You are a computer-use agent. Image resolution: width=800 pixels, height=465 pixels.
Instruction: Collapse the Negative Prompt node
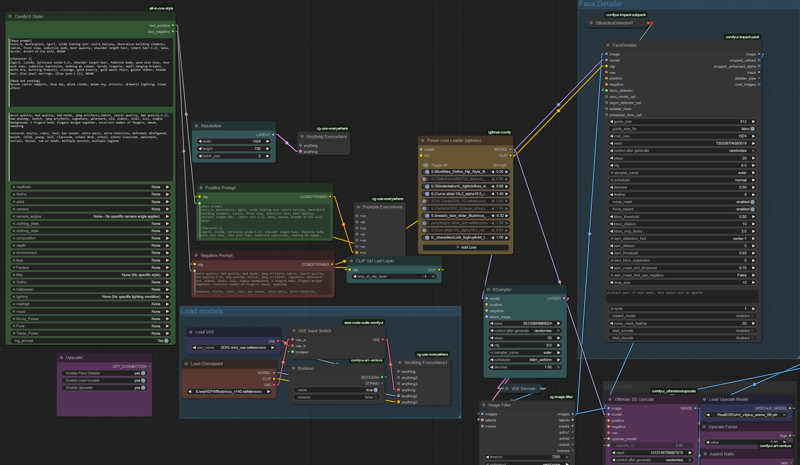tap(197, 256)
